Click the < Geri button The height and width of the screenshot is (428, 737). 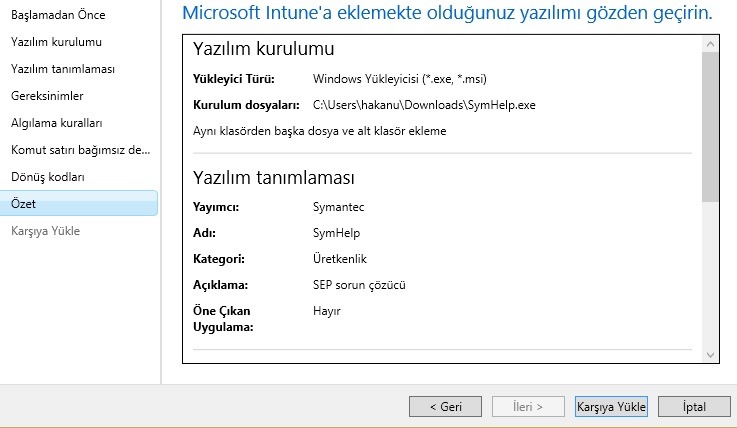tap(445, 406)
